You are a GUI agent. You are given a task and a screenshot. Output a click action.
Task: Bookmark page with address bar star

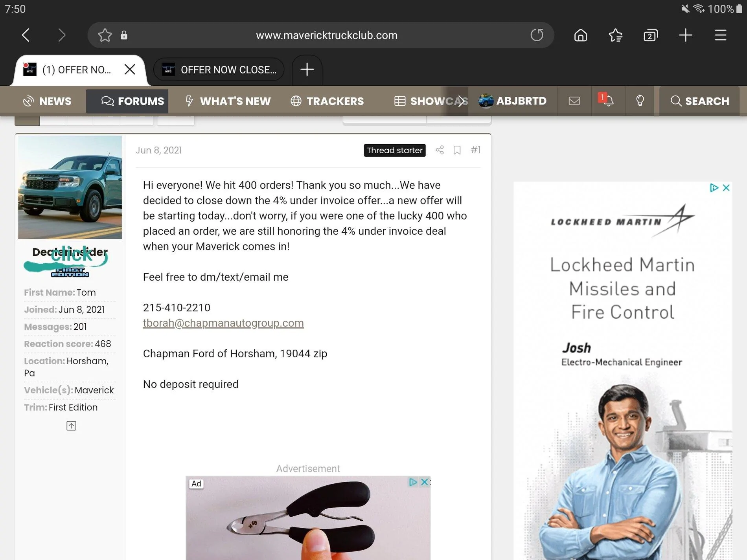tap(105, 35)
